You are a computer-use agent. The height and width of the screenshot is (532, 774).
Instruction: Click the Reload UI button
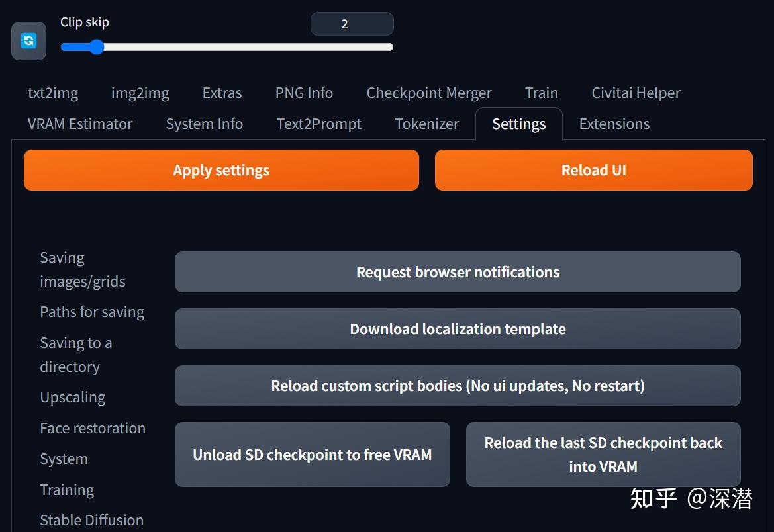point(593,170)
